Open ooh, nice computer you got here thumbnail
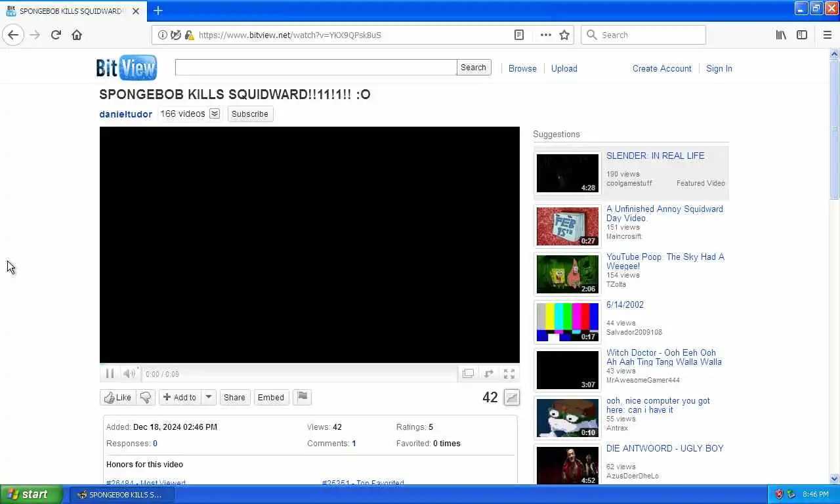 pyautogui.click(x=568, y=417)
